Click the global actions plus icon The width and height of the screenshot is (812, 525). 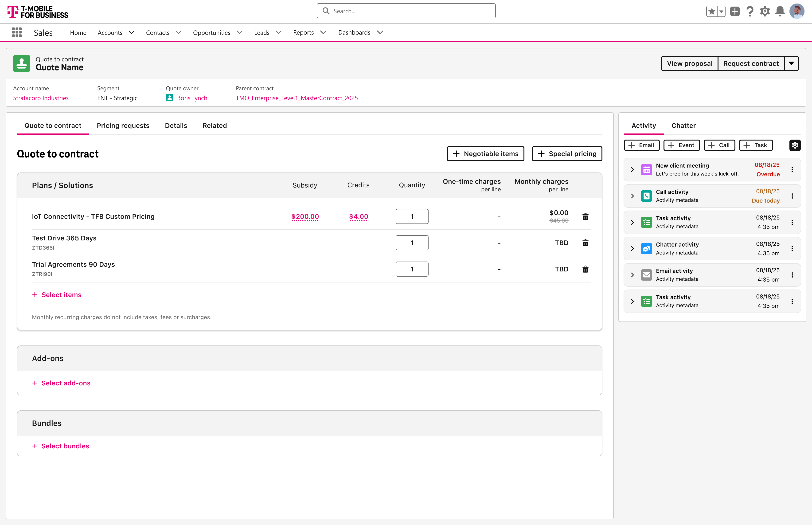pyautogui.click(x=735, y=11)
